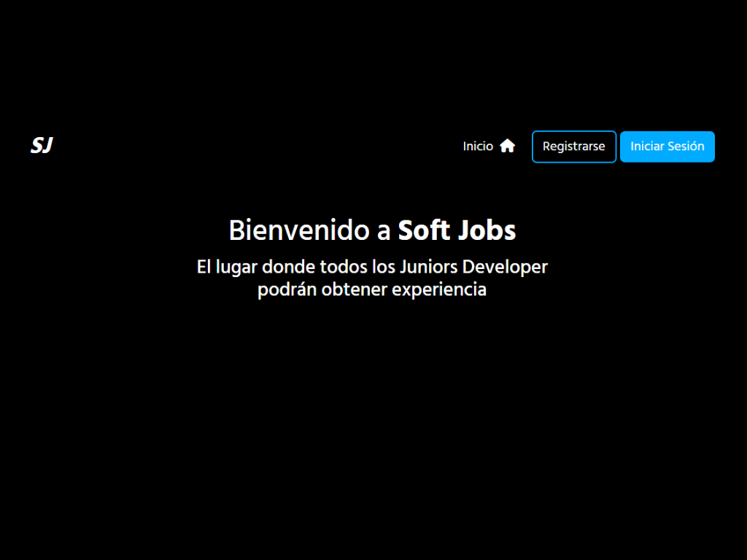Click the 'Bienvenido a Soft Jobs' heading

[372, 230]
